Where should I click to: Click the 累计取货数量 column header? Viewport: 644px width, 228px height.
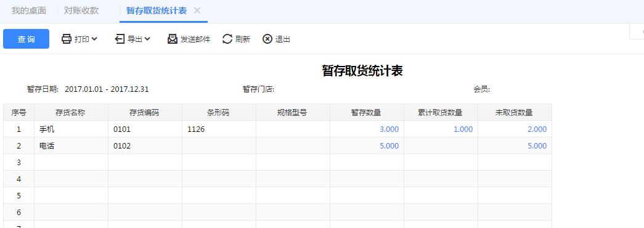[441, 112]
